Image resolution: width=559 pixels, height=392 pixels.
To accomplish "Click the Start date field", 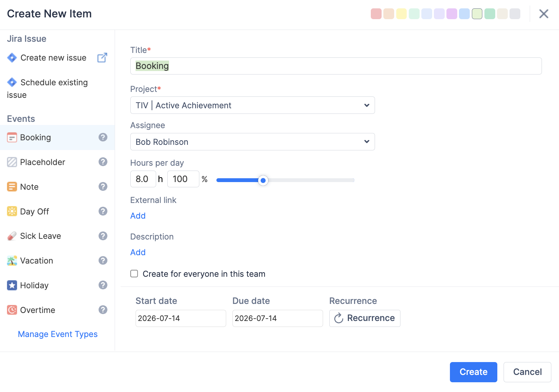I will pos(181,318).
